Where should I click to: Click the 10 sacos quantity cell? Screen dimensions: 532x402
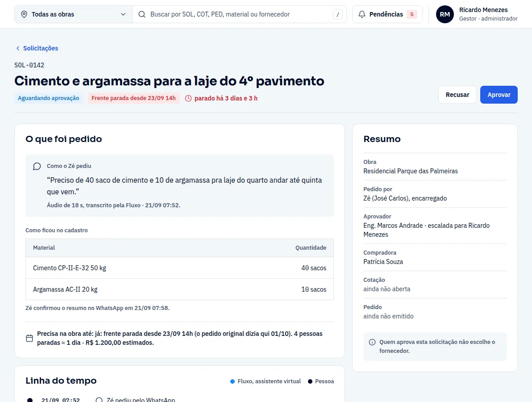pos(314,289)
